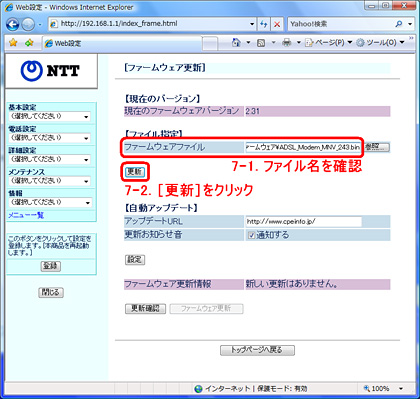Screen dimensions: 420x399
Task: Click the Stop loading red X icon
Action: [x=277, y=24]
